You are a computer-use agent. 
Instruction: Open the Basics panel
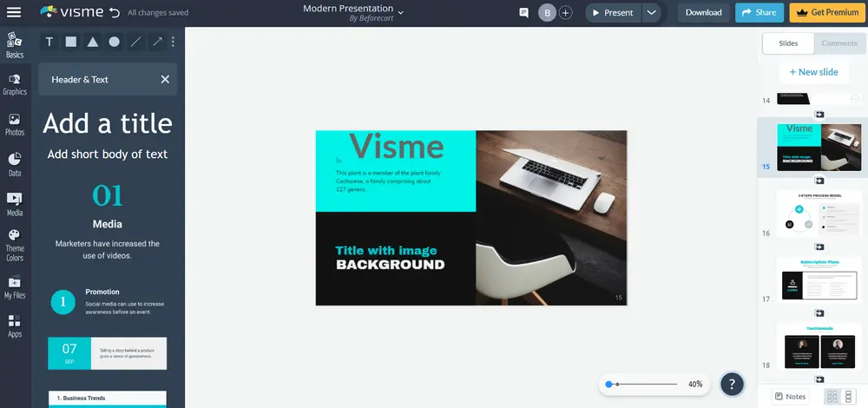[15, 45]
